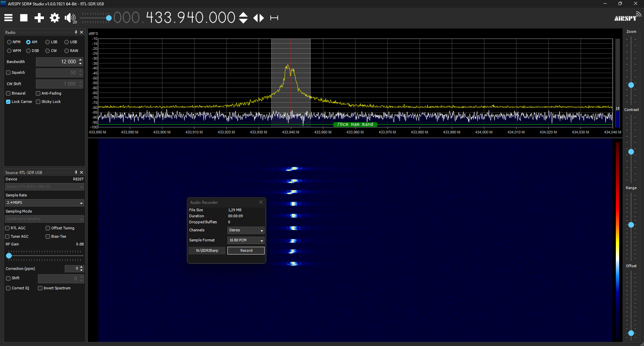The width and height of the screenshot is (644, 346).
Task: Pin the Radio panel
Action: click(x=76, y=32)
